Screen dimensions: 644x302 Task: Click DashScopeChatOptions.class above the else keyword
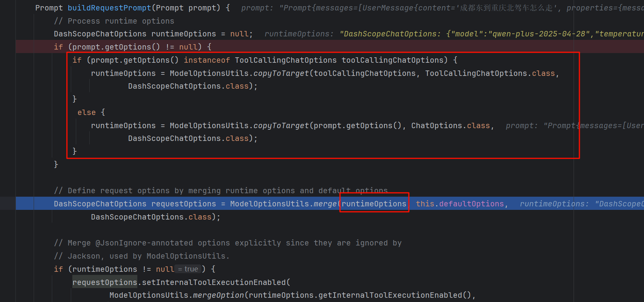coord(188,86)
